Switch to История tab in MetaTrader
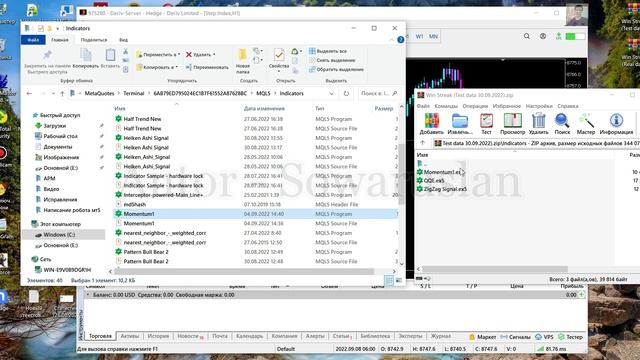The image size is (640, 360). point(158,336)
